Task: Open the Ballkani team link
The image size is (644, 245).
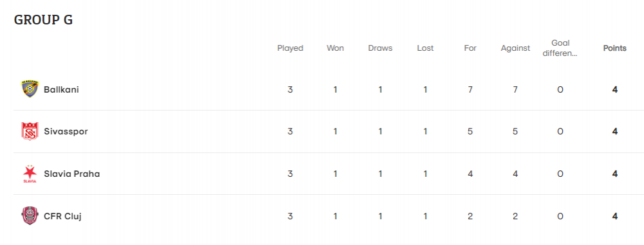Action: (61, 89)
